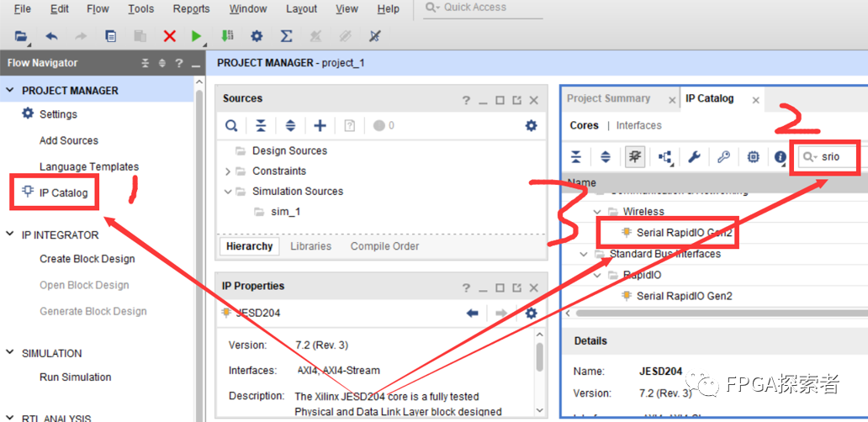Click the Undo arrow in main toolbar

tap(51, 36)
